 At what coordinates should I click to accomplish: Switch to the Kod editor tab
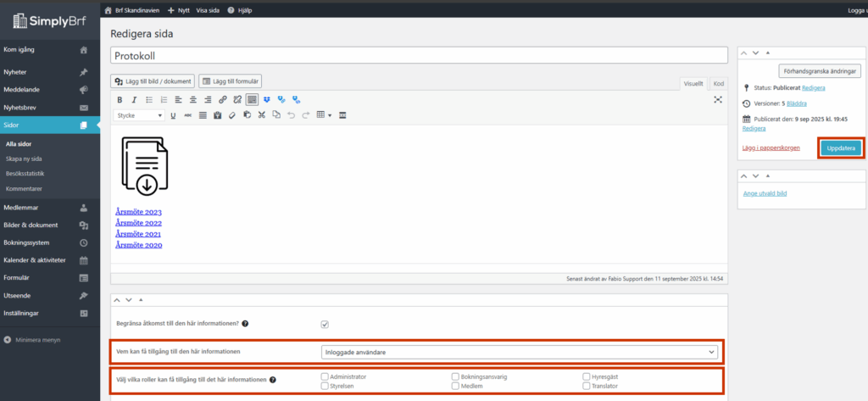pos(718,83)
